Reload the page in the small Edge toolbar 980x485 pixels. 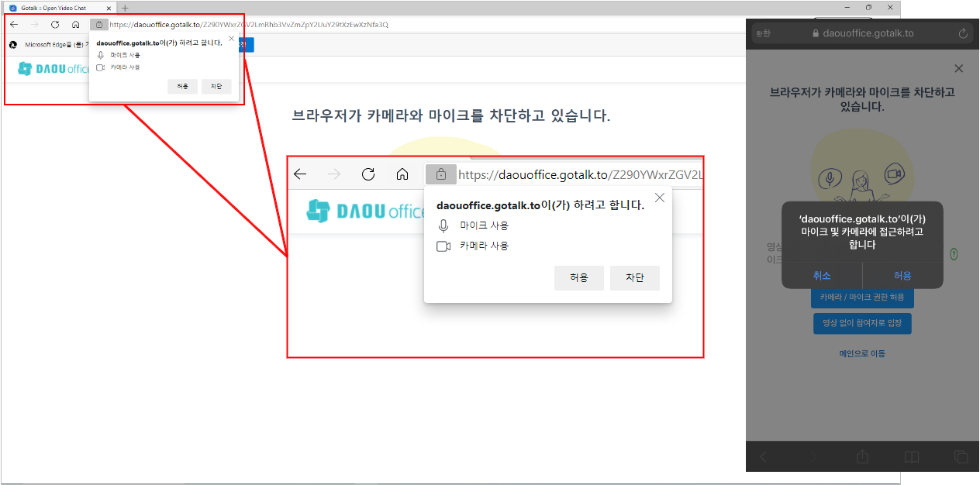(x=55, y=25)
